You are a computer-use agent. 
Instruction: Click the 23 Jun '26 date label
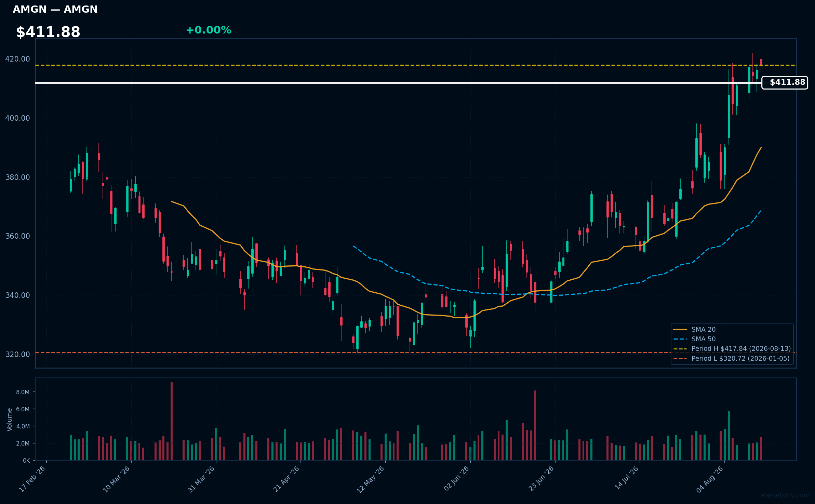pyautogui.click(x=541, y=479)
